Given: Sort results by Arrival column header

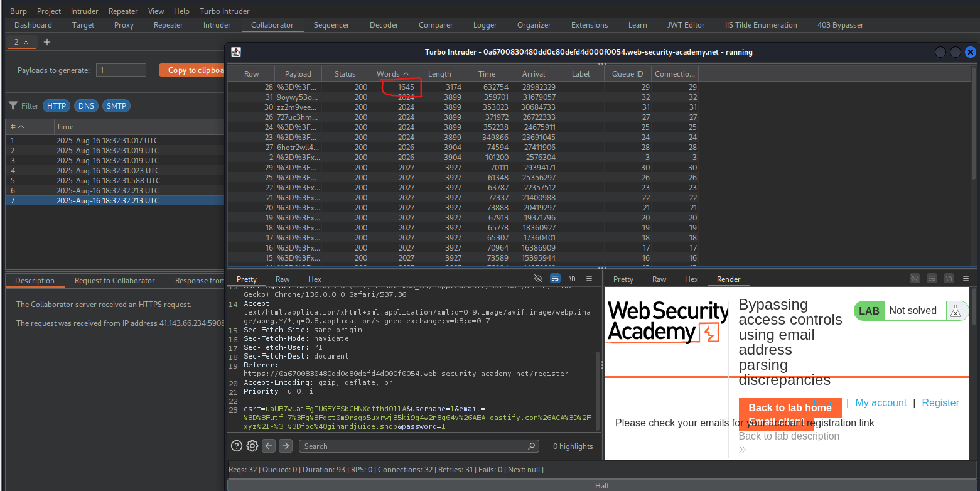Looking at the screenshot, I should [534, 73].
